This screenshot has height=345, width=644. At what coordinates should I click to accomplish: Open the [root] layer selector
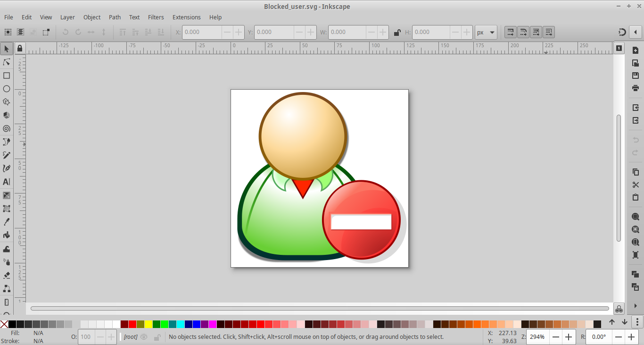130,337
